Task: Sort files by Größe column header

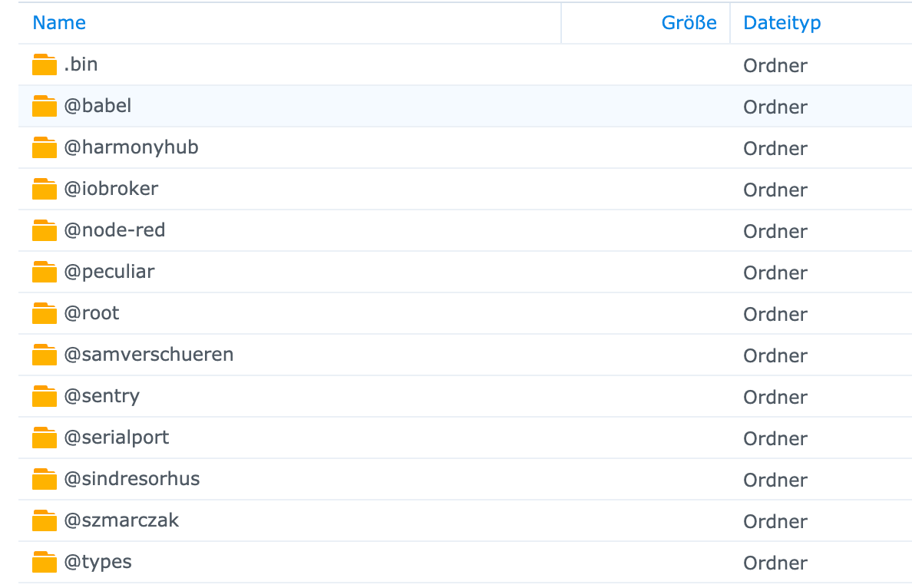Action: click(689, 23)
